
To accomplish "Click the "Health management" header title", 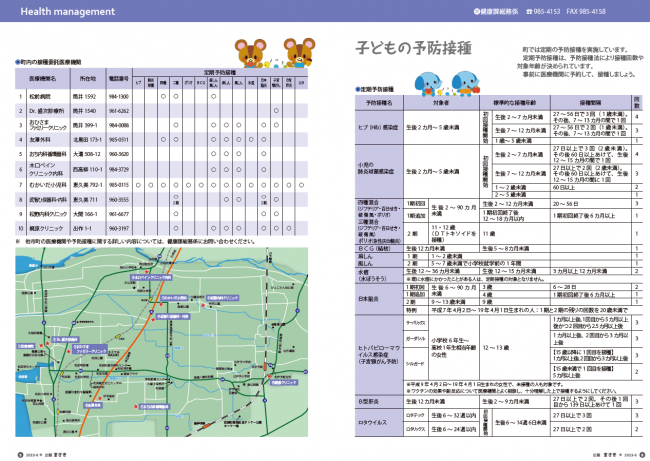I will 68,12.
